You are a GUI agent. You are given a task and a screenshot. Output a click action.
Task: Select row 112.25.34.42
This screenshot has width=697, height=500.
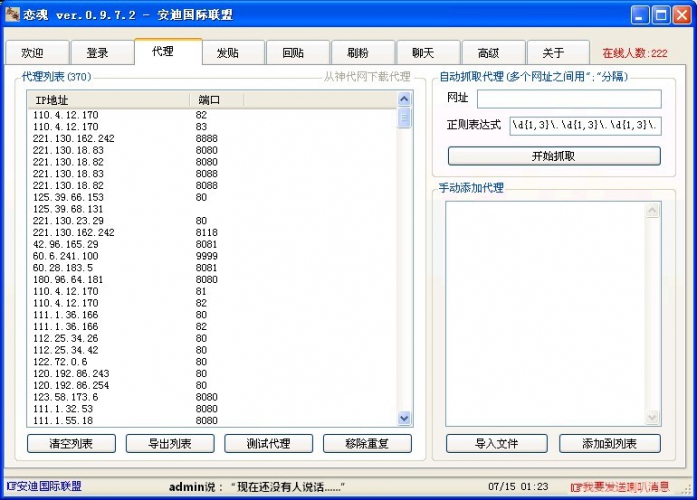[212, 350]
